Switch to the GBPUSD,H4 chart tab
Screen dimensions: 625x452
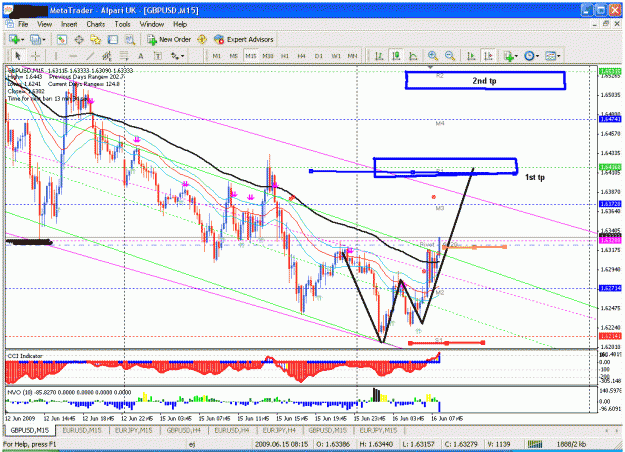click(183, 430)
